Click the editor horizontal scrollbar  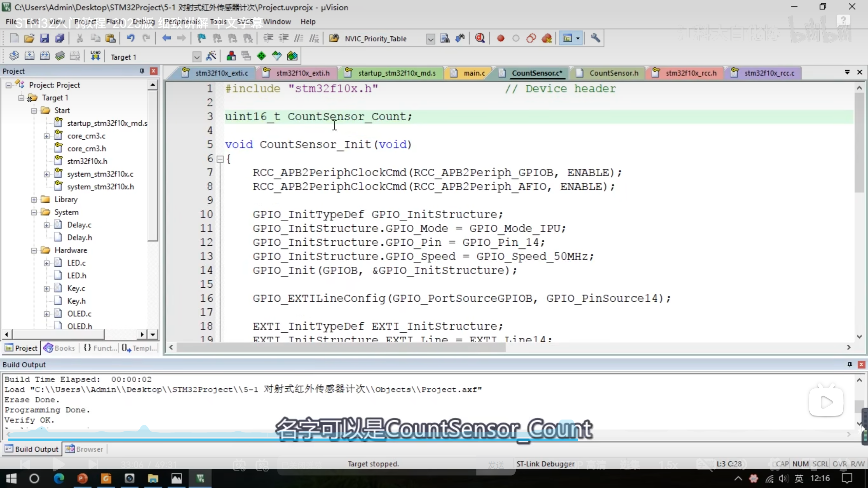(x=341, y=347)
